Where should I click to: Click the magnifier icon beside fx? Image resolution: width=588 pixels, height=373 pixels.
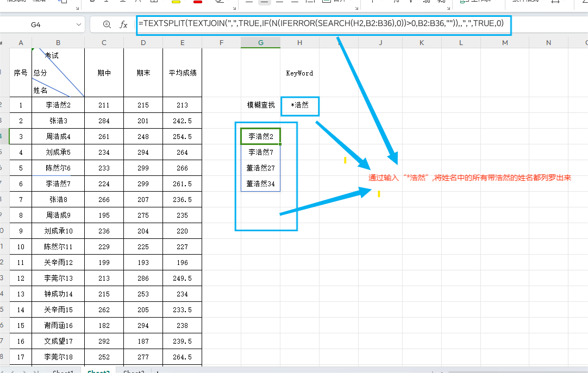click(x=107, y=25)
